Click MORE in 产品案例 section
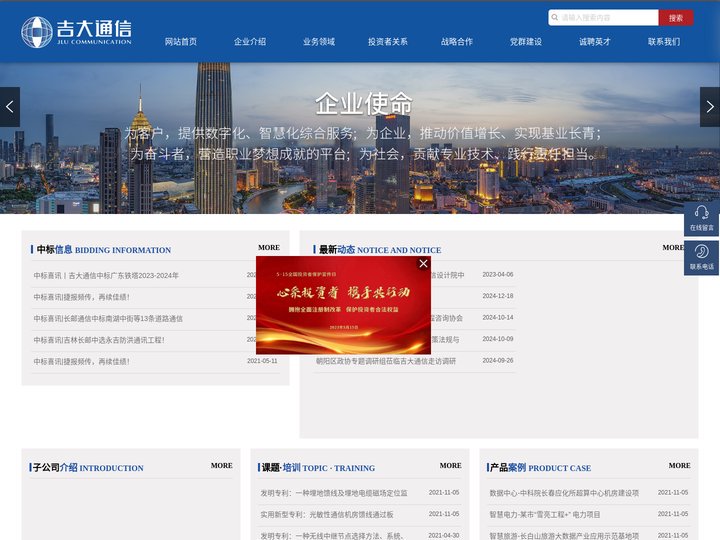This screenshot has height=540, width=720. tap(680, 466)
